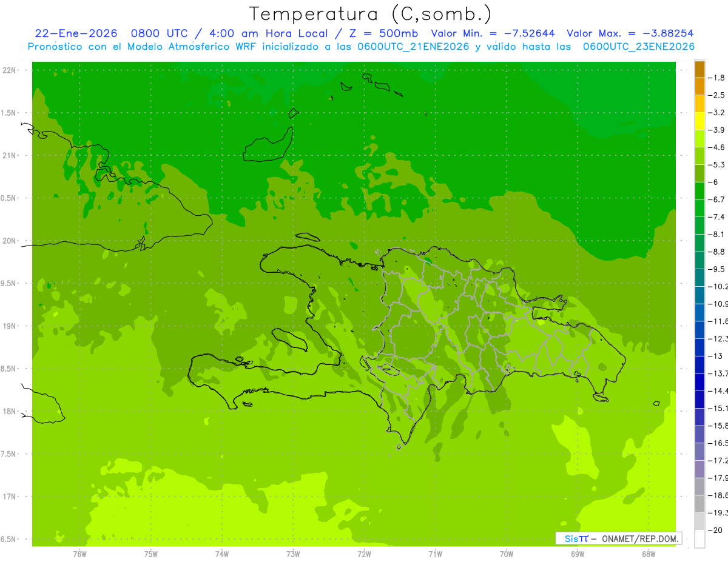Click the 'Valor Max. = -3.88254' text
728x562 pixels.
630,33
